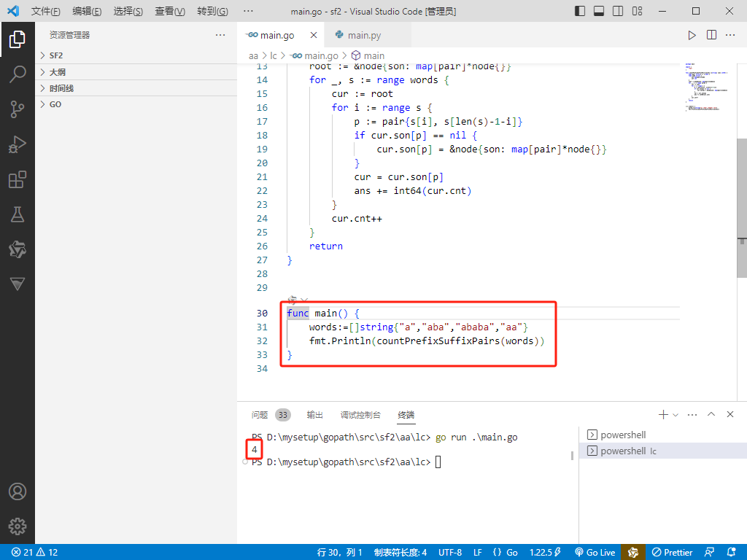Open the triangle extension view in activity bar
747x560 pixels.
click(18, 284)
